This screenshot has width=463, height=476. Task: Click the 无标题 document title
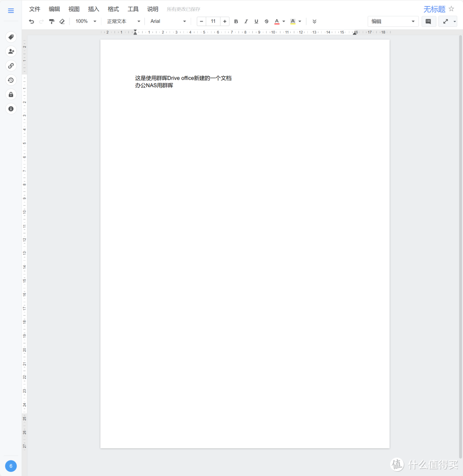434,9
